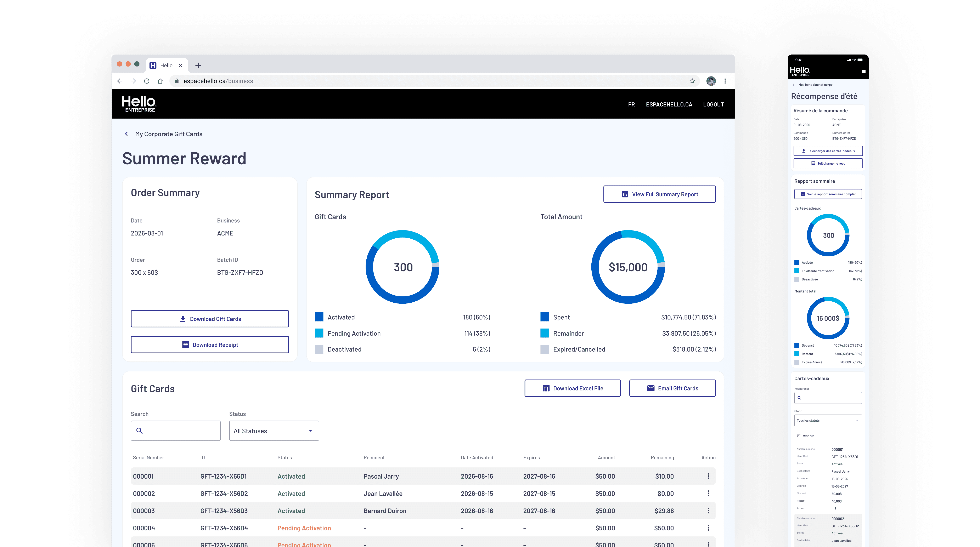Screen dimensions: 980x547
Task: Open the mobile hamburger menu
Action: tap(863, 72)
